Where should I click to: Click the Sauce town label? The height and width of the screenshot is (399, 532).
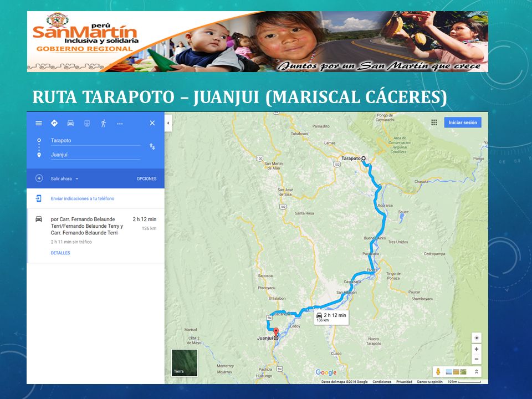click(x=403, y=212)
